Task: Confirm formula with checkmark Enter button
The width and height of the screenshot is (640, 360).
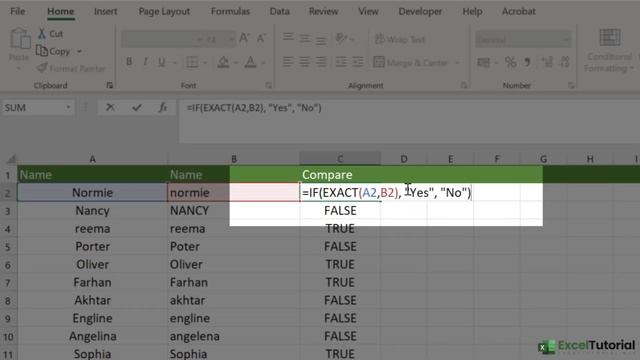Action: [x=137, y=107]
